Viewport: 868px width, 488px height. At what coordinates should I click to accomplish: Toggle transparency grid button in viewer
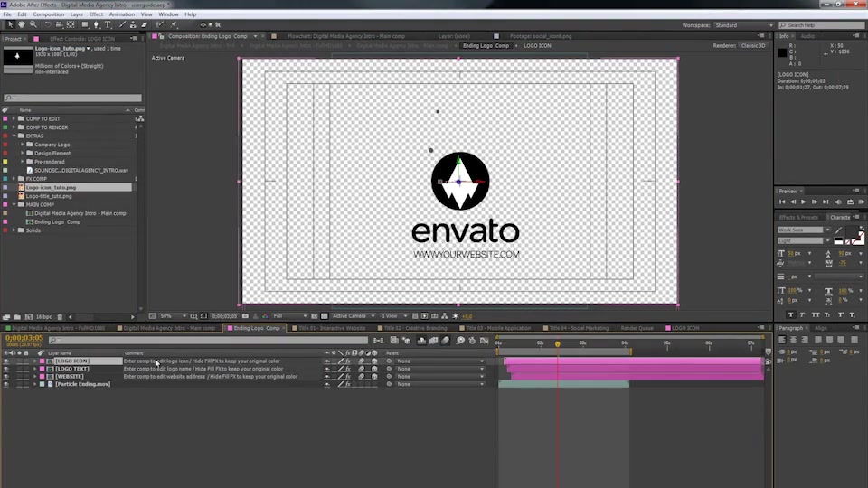click(x=325, y=316)
